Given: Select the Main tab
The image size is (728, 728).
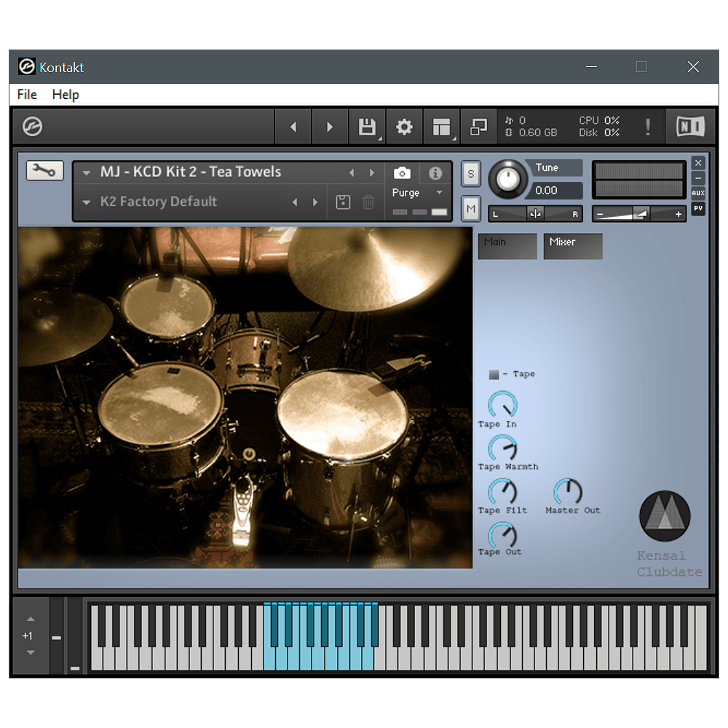Looking at the screenshot, I should [x=507, y=246].
